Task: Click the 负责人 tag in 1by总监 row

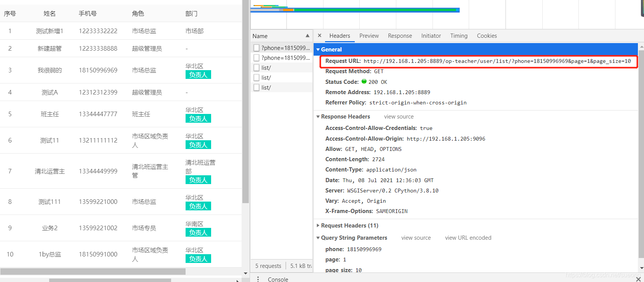Action: [x=198, y=259]
